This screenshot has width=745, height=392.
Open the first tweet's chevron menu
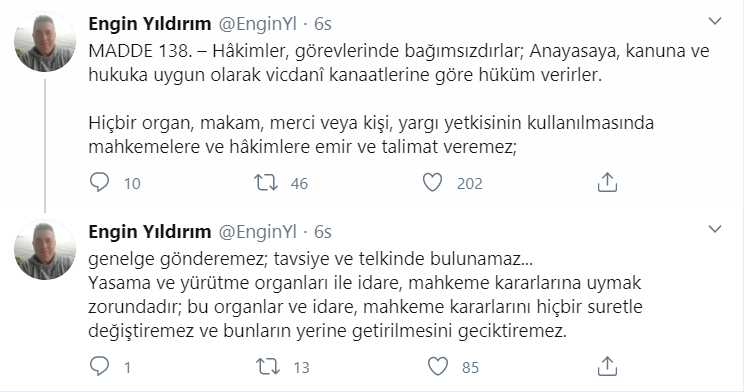715,21
